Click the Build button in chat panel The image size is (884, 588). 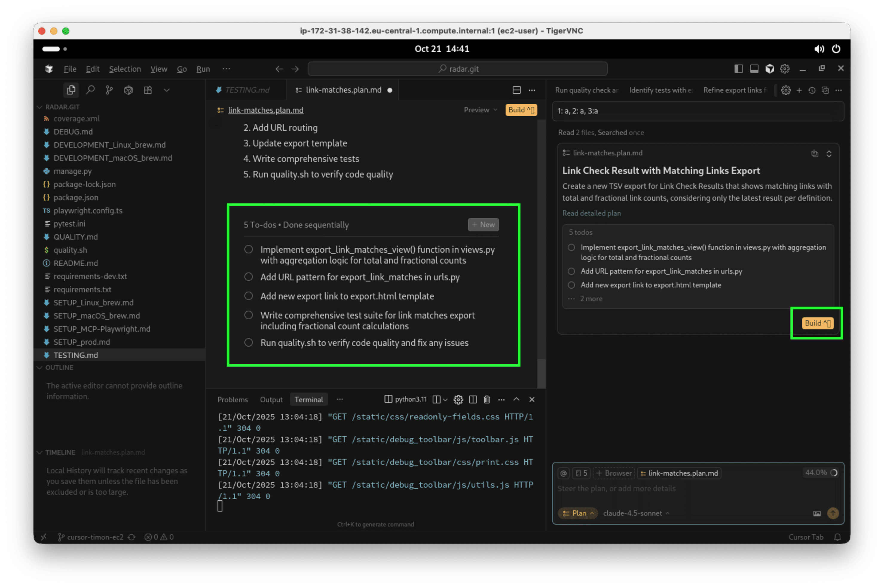pos(817,323)
